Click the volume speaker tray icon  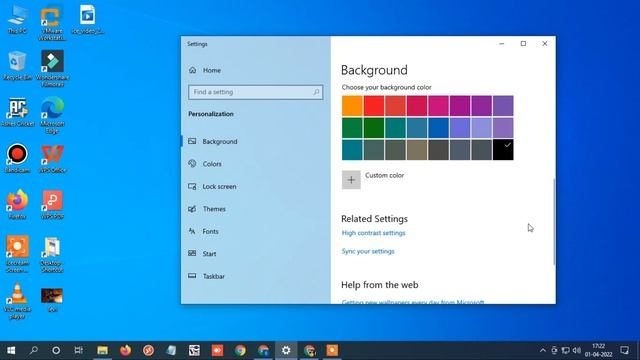point(577,350)
